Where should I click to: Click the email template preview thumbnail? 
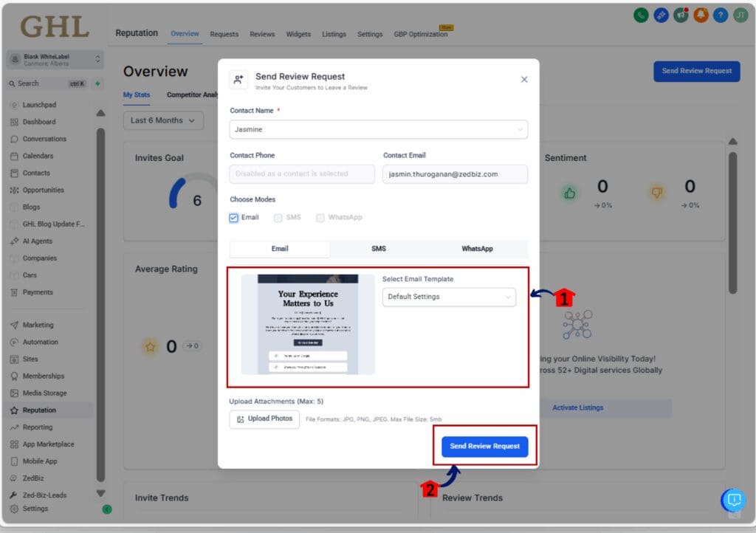[308, 325]
